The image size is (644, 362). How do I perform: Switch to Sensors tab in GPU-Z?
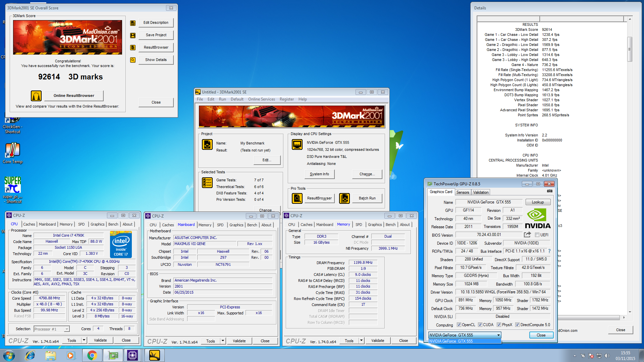[x=463, y=192]
